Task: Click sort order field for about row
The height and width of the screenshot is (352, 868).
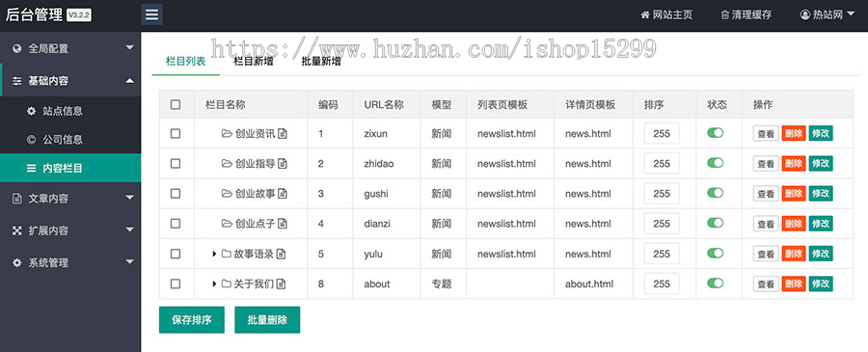Action: click(662, 284)
